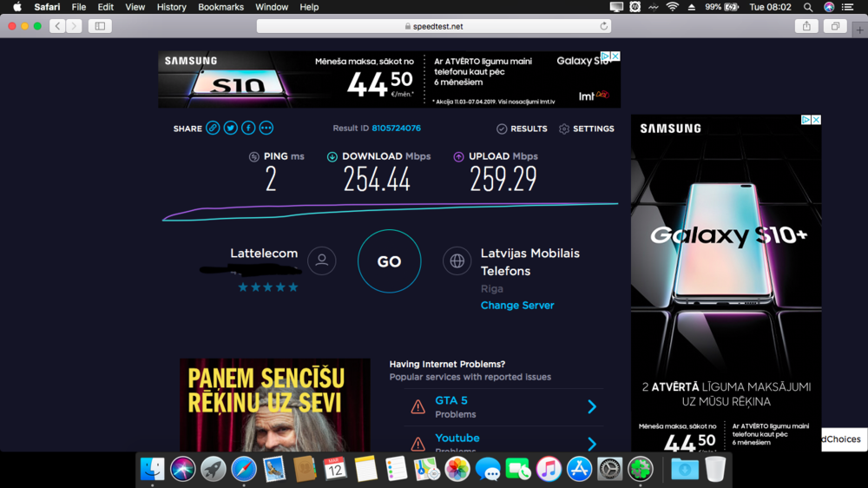The image size is (868, 488).
Task: Share result on Twitter
Action: tap(231, 128)
